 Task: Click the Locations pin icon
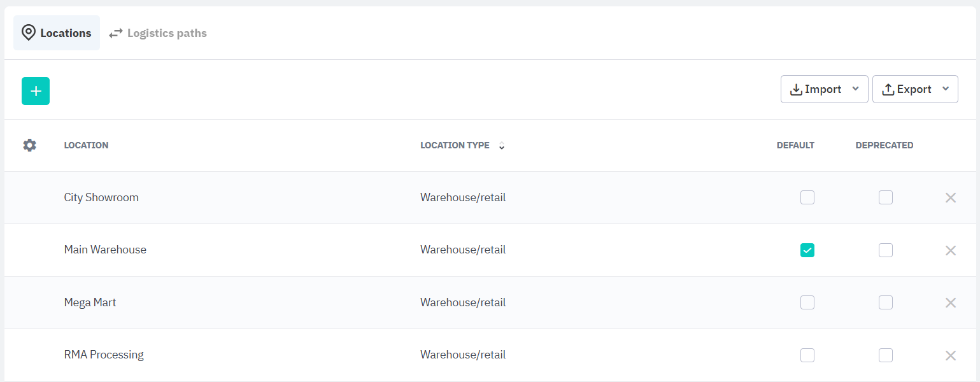pyautogui.click(x=29, y=33)
